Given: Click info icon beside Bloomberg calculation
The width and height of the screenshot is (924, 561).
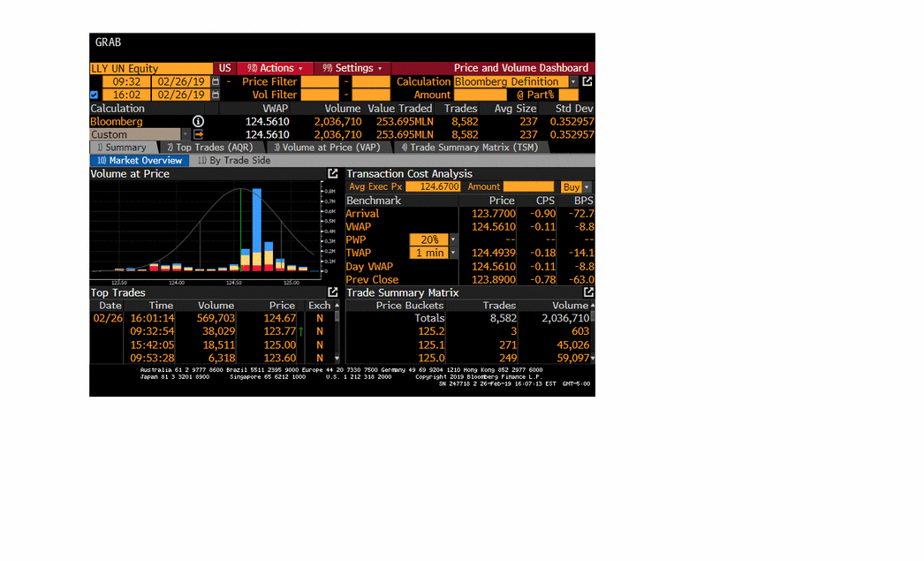Looking at the screenshot, I should click(198, 121).
